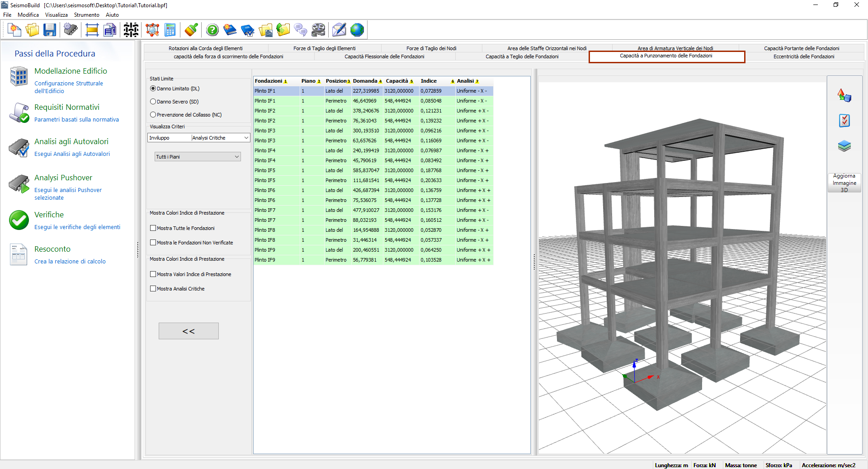Select Prevenzione del Collasso (NC) option

coord(153,115)
